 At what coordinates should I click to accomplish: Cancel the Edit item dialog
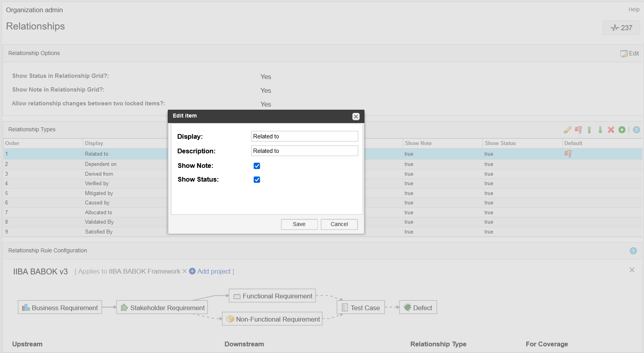tap(339, 224)
